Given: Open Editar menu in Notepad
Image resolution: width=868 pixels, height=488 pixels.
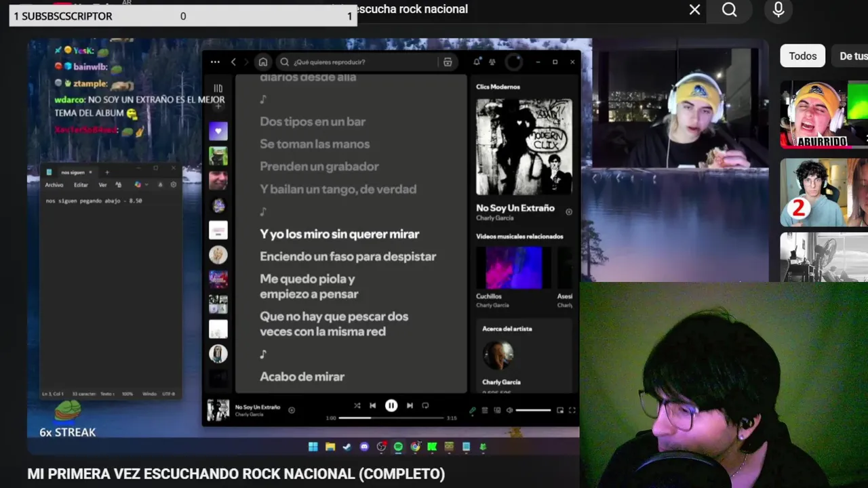Looking at the screenshot, I should click(x=81, y=185).
